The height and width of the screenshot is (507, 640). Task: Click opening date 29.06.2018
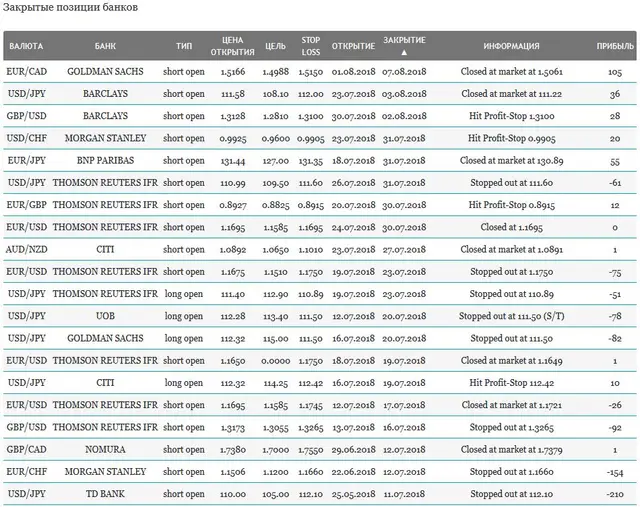(x=353, y=450)
